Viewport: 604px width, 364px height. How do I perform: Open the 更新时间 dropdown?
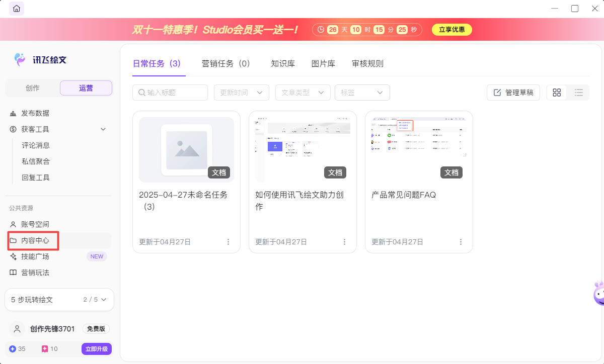click(x=242, y=93)
